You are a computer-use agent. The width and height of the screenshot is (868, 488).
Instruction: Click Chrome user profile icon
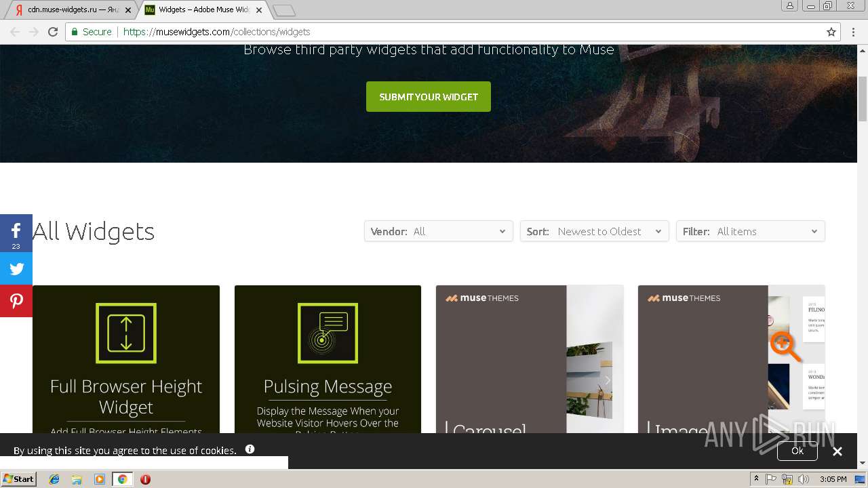click(790, 5)
